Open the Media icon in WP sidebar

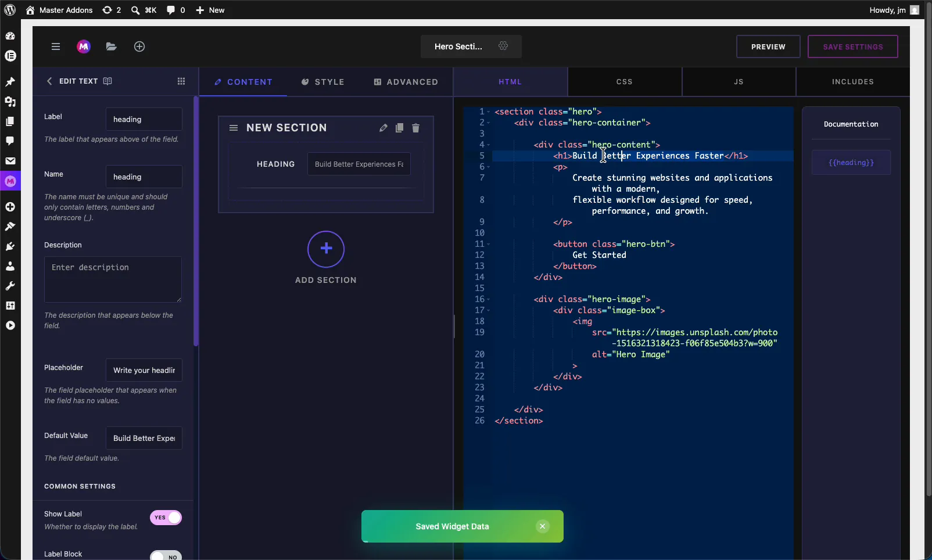coord(10,102)
